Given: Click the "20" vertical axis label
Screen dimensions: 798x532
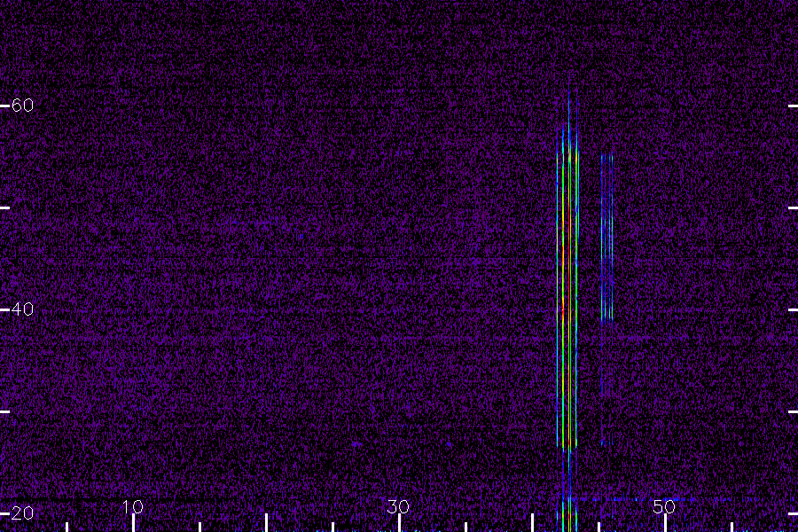Looking at the screenshot, I should coord(22,512).
